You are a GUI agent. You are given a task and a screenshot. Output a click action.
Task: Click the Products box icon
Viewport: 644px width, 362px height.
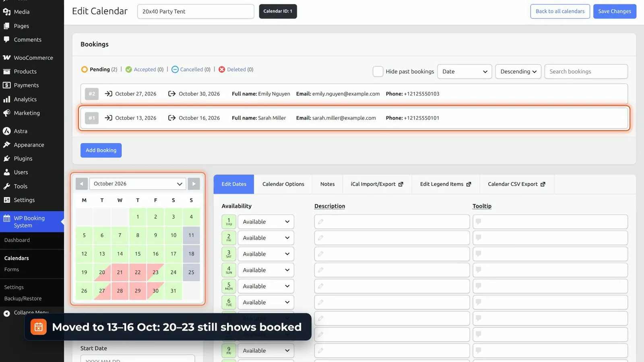pyautogui.click(x=7, y=72)
